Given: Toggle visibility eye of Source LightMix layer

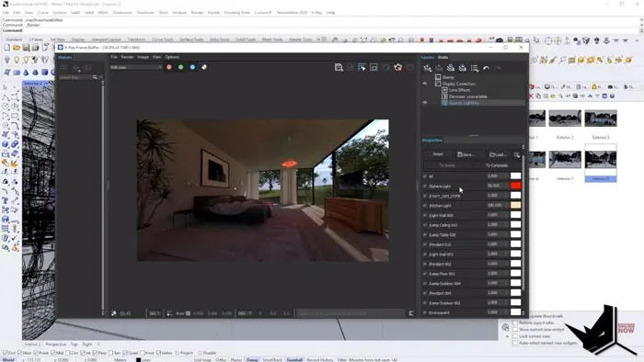Looking at the screenshot, I should click(425, 103).
